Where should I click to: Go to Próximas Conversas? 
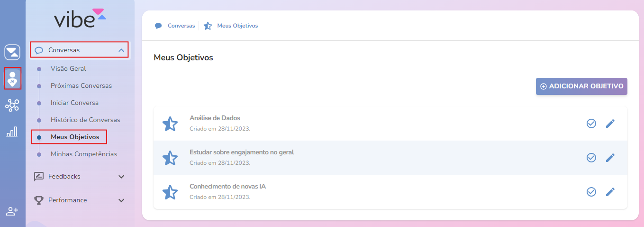pos(81,86)
